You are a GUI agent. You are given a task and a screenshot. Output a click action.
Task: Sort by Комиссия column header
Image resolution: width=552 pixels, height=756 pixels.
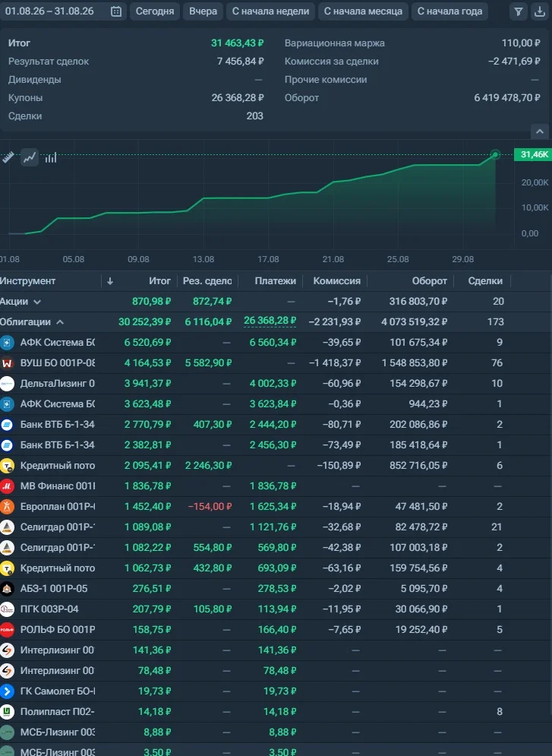click(x=336, y=281)
